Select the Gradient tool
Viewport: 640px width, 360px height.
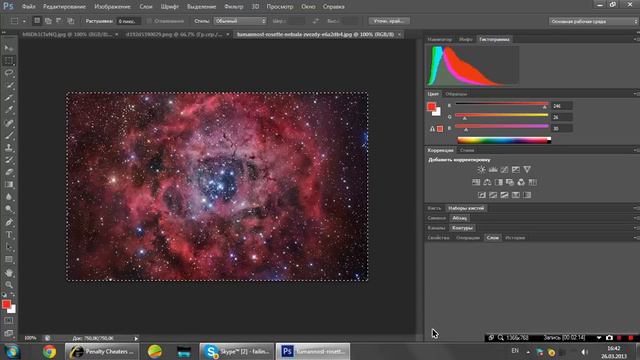point(9,185)
